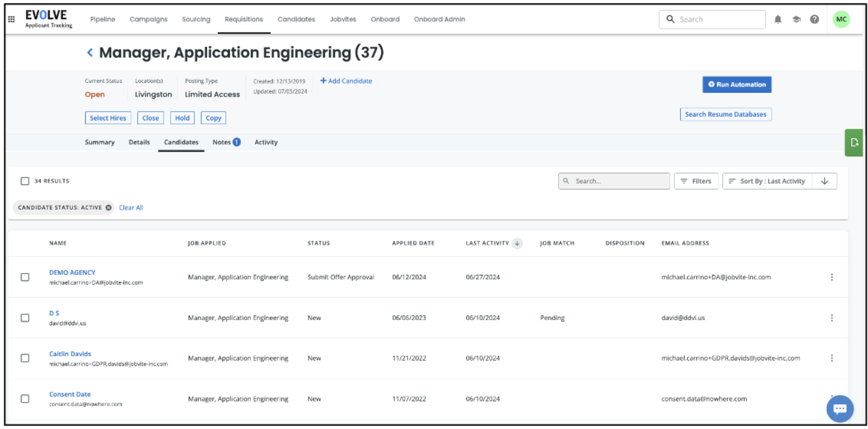868x429 pixels.
Task: Open the app grid launcher icon
Action: [12, 19]
